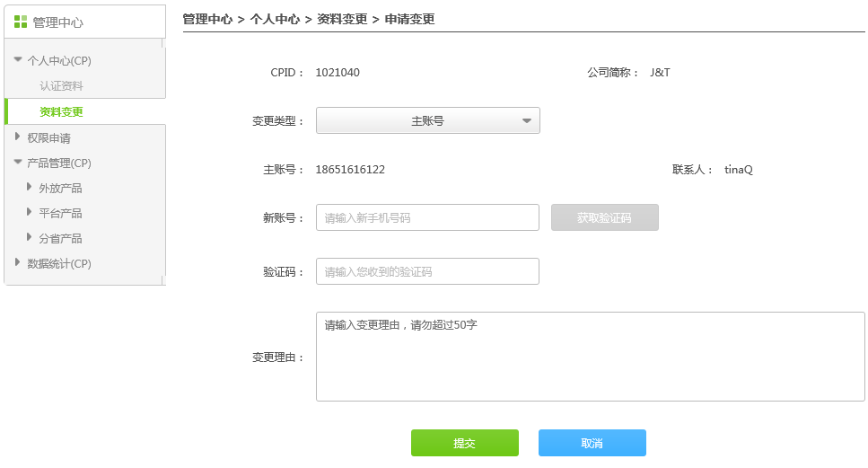
Task: Click the dropdown caret next to 主账号
Action: [527, 120]
